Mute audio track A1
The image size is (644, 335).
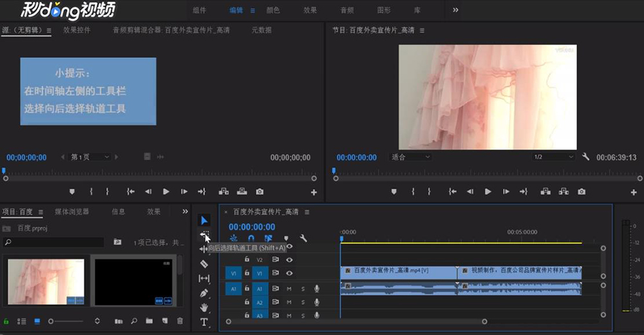(289, 289)
